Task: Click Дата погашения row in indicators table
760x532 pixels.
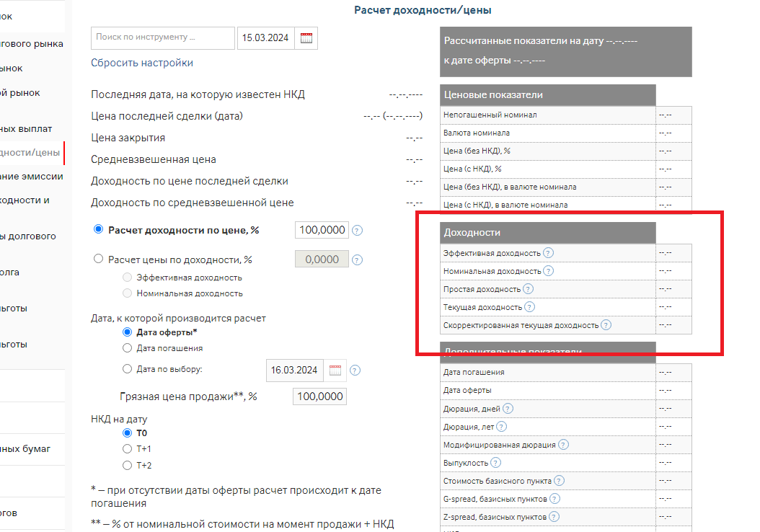Action: pyautogui.click(x=565, y=372)
